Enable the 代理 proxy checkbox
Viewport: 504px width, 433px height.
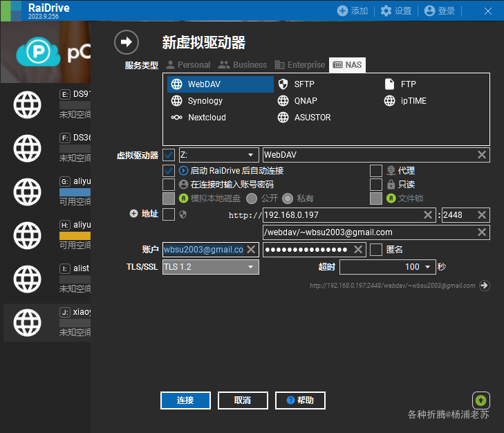[x=375, y=171]
